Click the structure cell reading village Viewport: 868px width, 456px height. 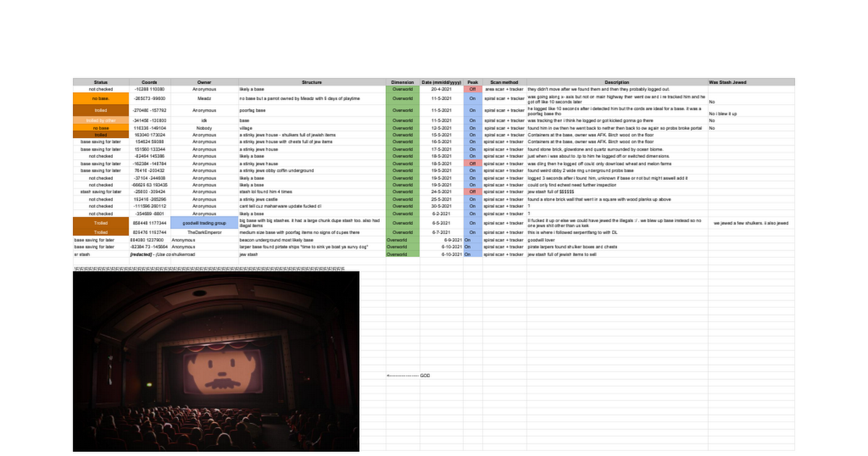tap(312, 127)
